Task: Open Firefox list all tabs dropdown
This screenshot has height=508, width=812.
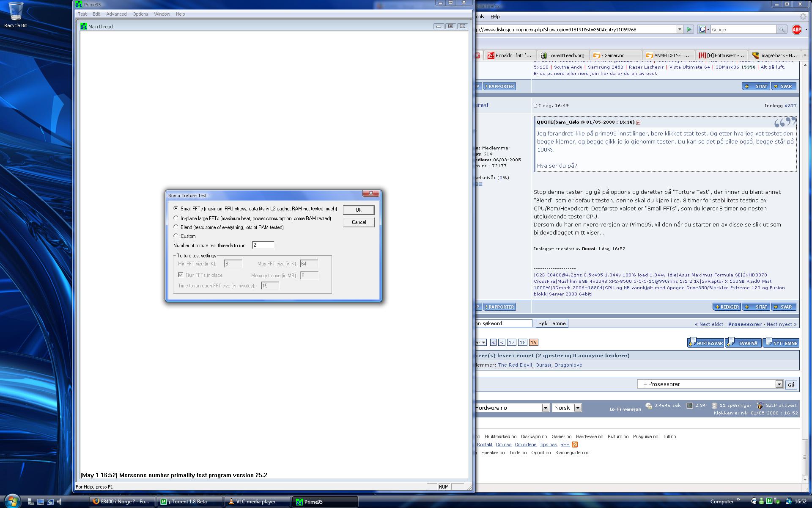Action: click(x=805, y=55)
